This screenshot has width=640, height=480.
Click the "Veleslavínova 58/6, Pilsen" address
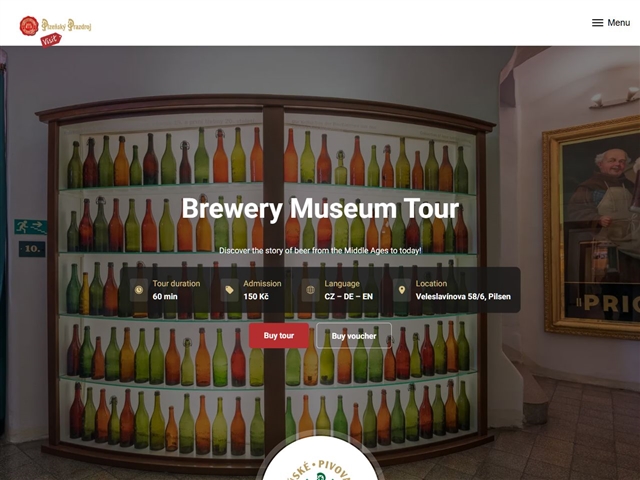463,297
